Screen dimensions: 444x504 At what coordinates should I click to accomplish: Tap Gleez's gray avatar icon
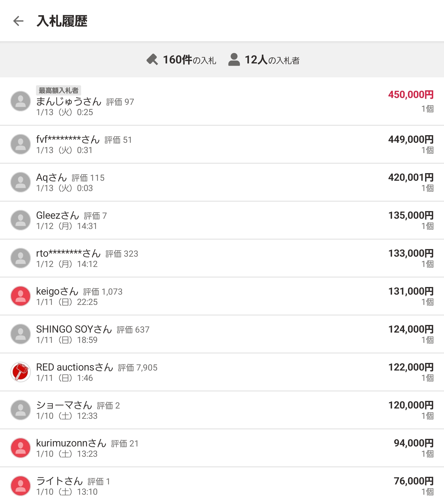click(x=21, y=220)
